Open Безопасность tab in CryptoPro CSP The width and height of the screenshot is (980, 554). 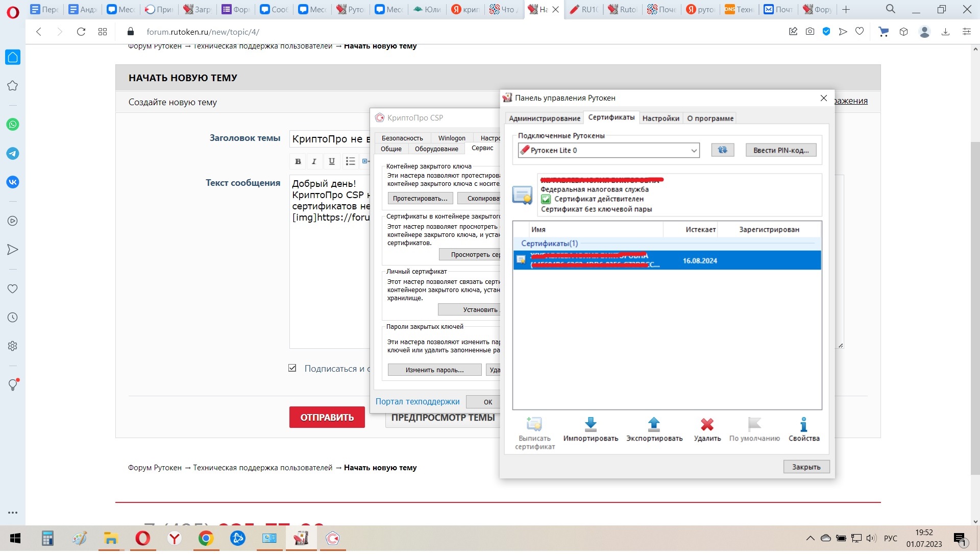(x=402, y=138)
